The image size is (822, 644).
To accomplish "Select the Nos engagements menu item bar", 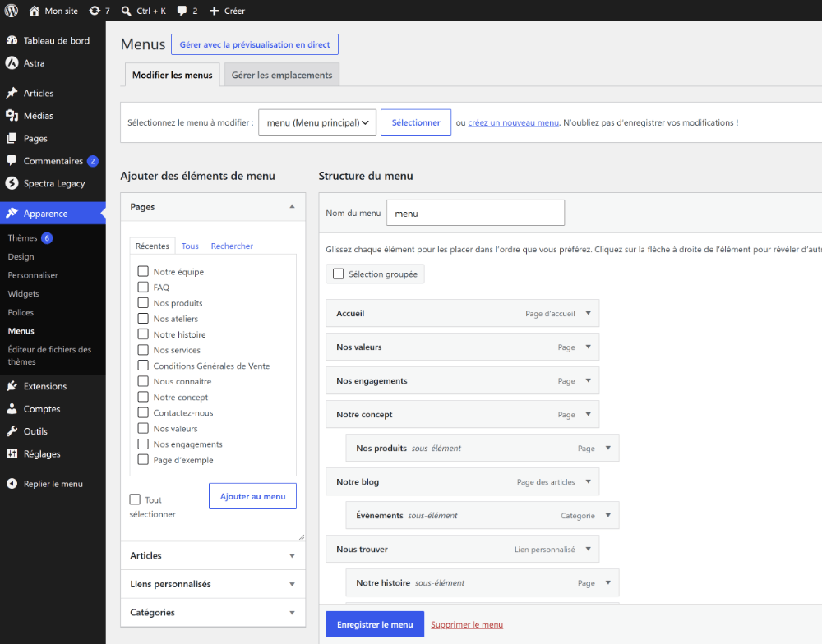I will [462, 380].
